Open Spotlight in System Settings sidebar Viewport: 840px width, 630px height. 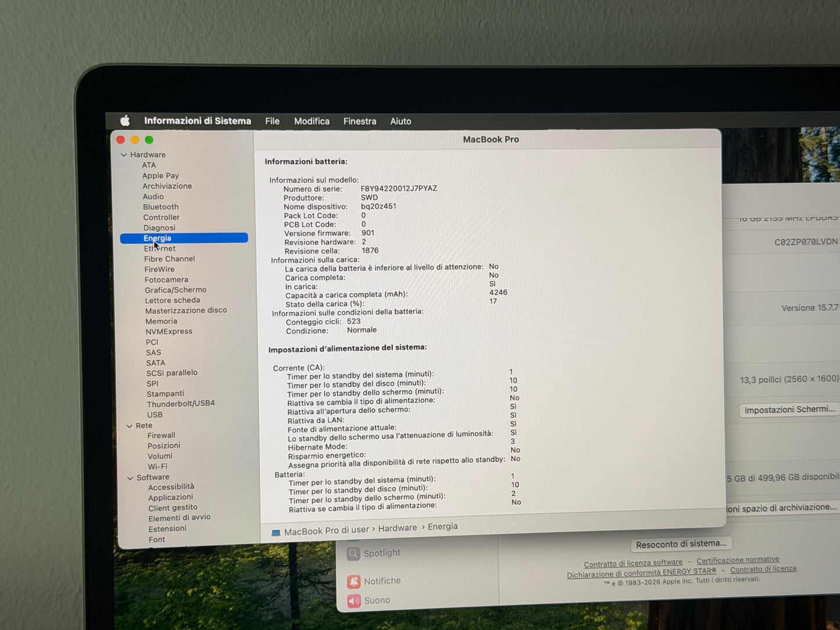pyautogui.click(x=374, y=553)
